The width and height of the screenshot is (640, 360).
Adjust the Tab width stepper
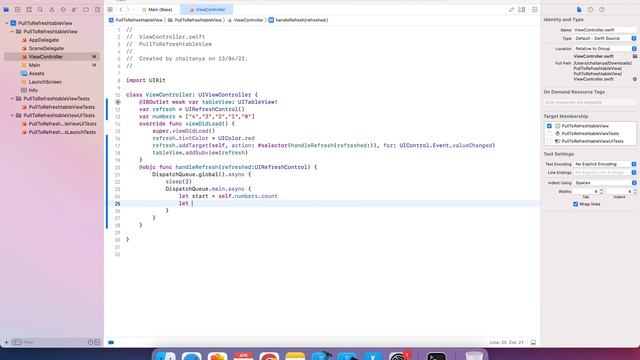(601, 191)
